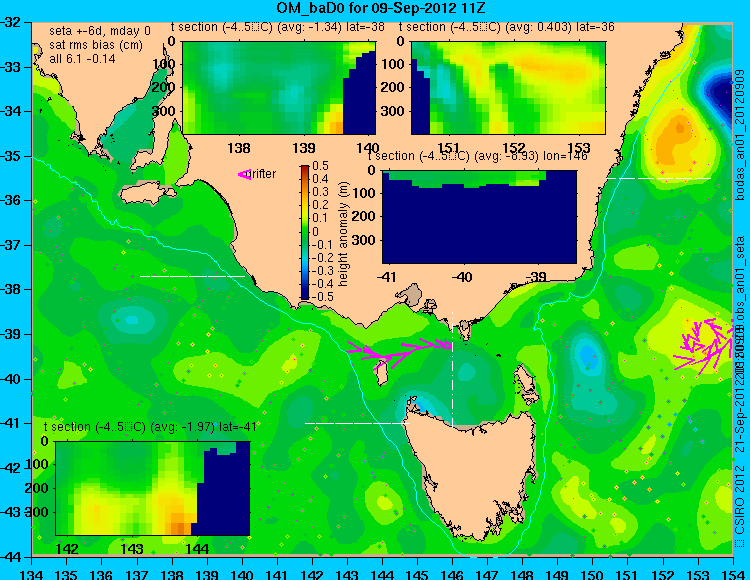Click the 'seta +-6d, mday 0' text
The image size is (750, 580).
(100, 31)
